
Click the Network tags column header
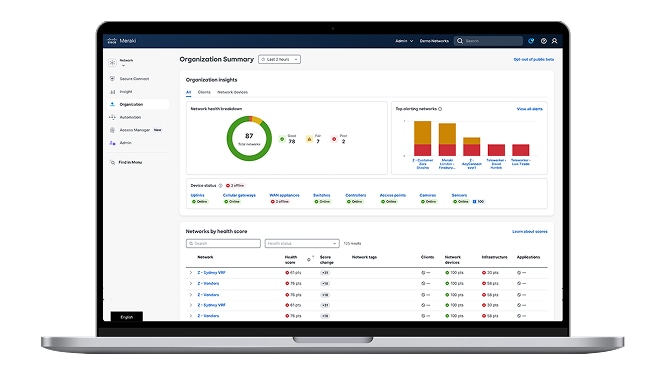tap(364, 257)
